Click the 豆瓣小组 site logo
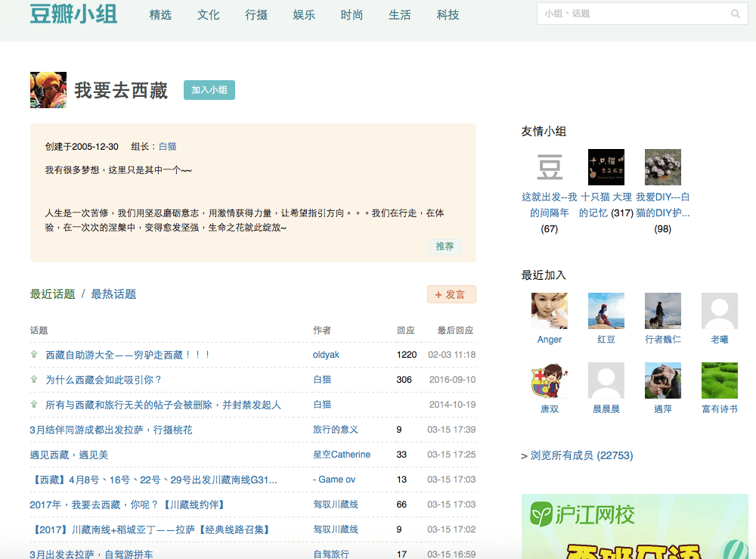This screenshot has width=756, height=559. (73, 14)
